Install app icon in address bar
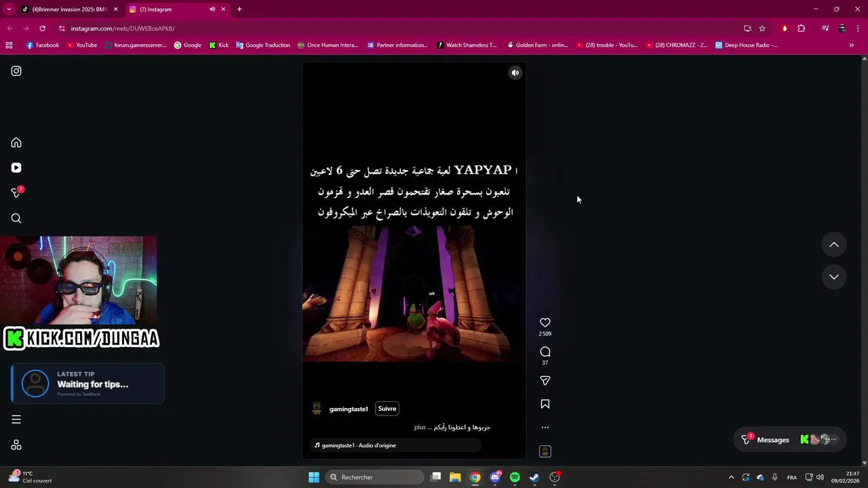This screenshot has width=868, height=488. [x=747, y=28]
